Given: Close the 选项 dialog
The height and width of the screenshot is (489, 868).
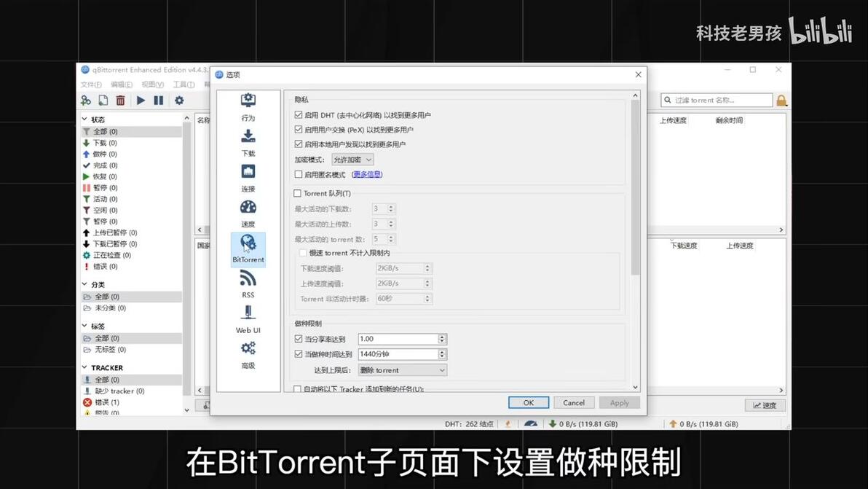Looking at the screenshot, I should [639, 74].
